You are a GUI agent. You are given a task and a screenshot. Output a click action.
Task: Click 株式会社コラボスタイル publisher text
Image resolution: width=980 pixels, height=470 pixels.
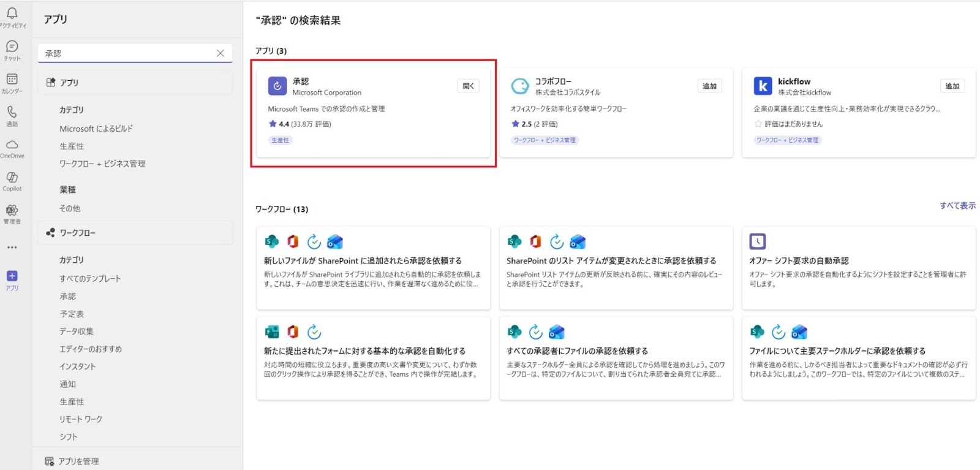point(568,93)
